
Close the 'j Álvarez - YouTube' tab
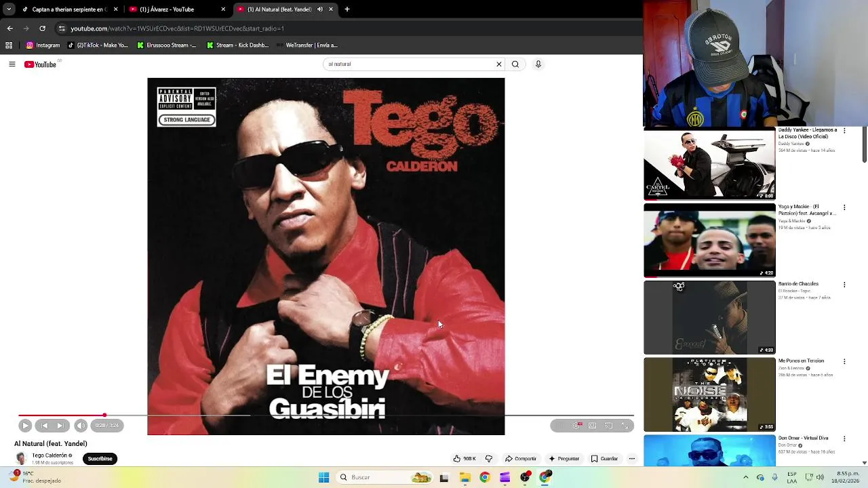223,9
